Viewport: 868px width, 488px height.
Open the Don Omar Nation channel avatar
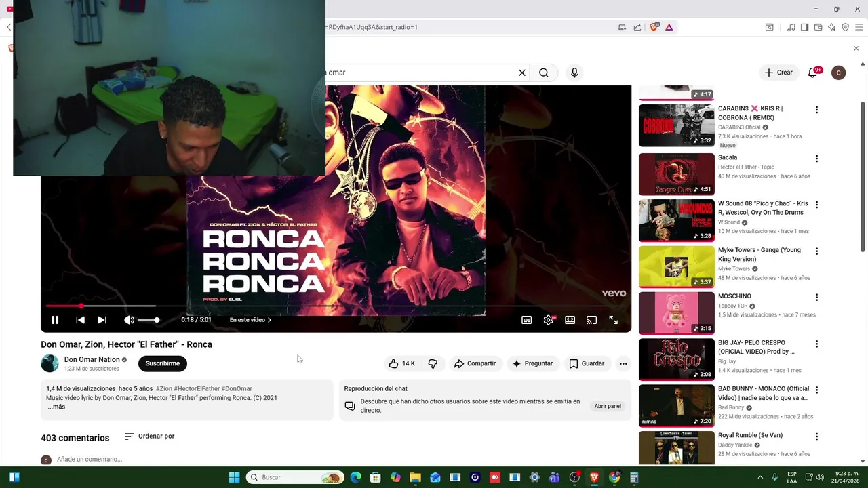click(x=50, y=363)
